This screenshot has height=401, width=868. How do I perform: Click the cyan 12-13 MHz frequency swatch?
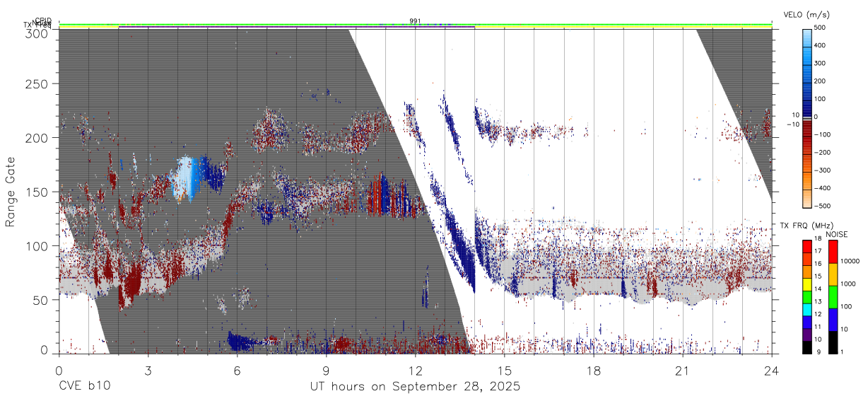pyautogui.click(x=807, y=309)
